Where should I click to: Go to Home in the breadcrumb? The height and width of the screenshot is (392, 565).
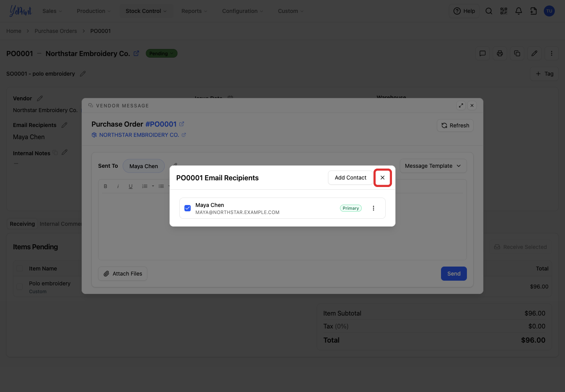(14, 31)
